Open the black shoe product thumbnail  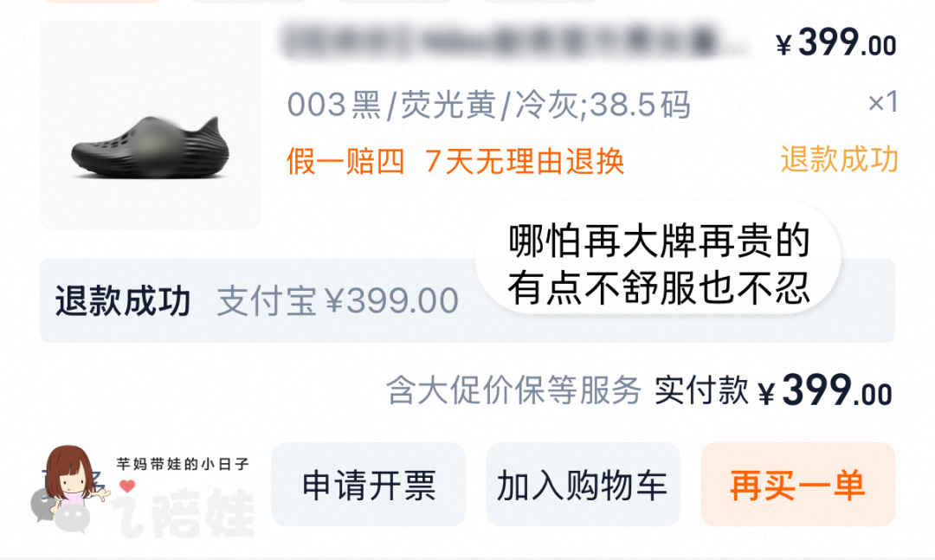151,126
